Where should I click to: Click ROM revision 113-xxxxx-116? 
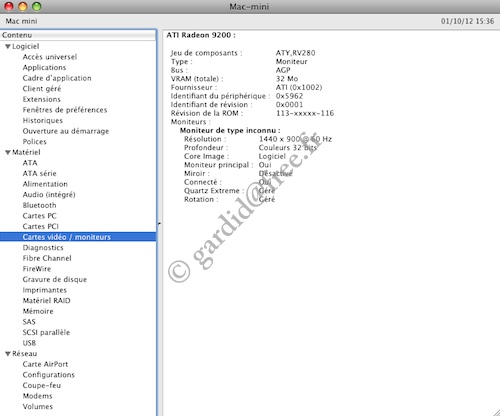coord(305,113)
